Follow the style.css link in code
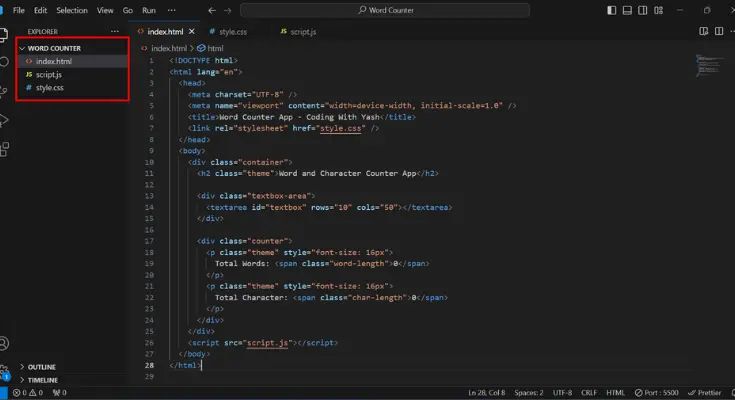The width and height of the screenshot is (735, 400). pyautogui.click(x=341, y=128)
